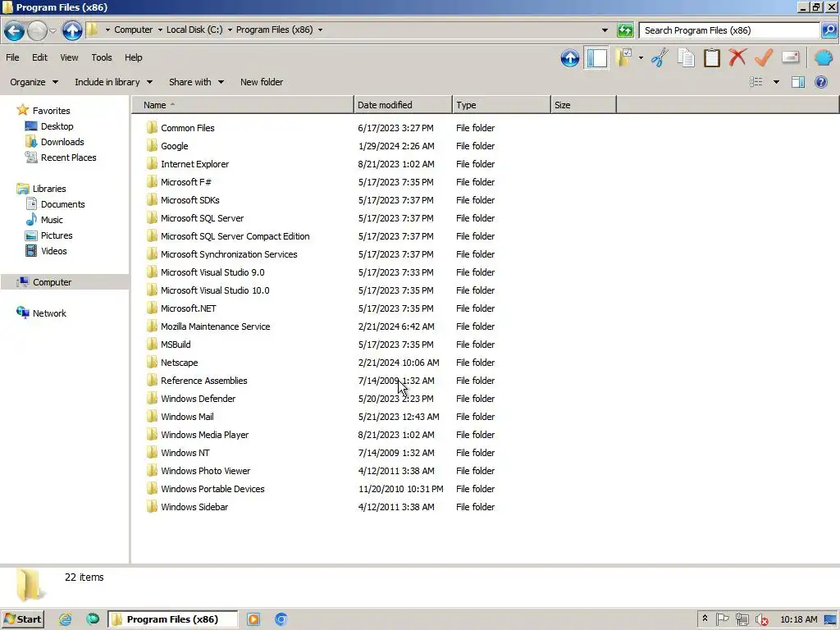Click the Back navigation arrow
Viewport: 840px width, 630px height.
(15, 30)
